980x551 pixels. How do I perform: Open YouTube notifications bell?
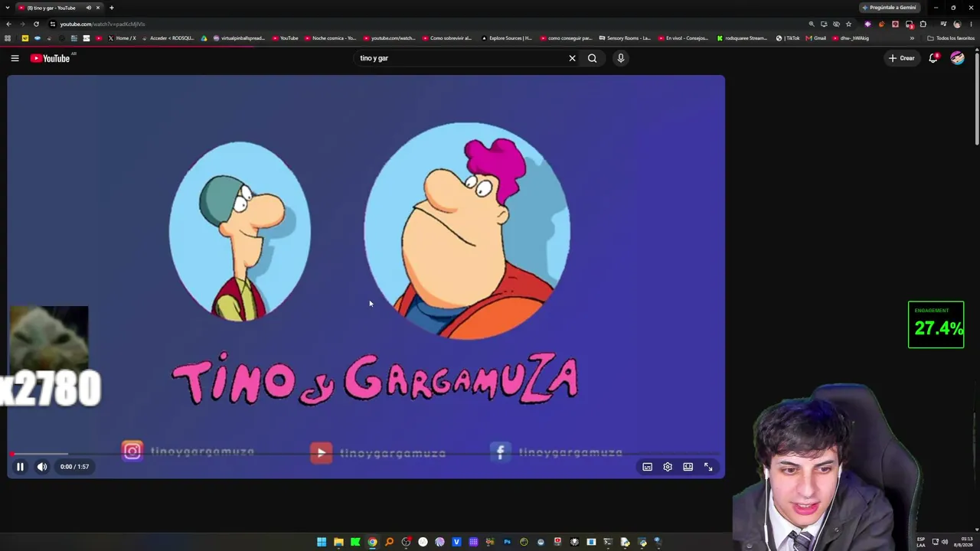933,58
